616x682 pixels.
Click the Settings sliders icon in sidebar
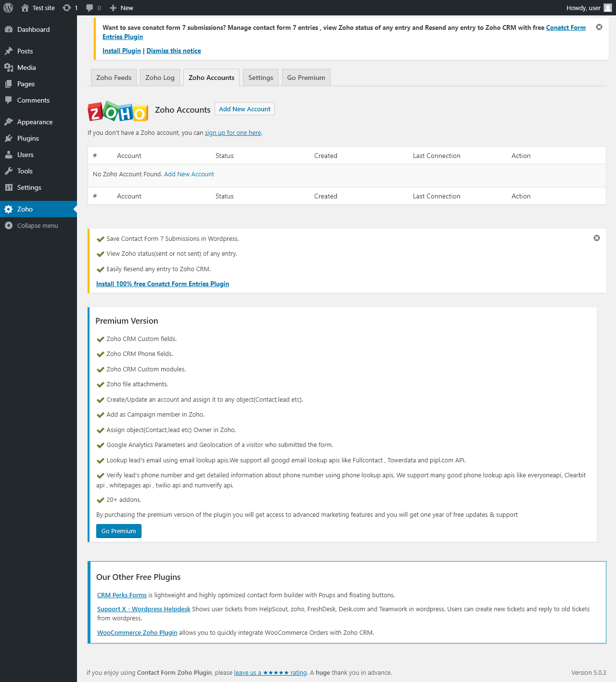point(9,187)
